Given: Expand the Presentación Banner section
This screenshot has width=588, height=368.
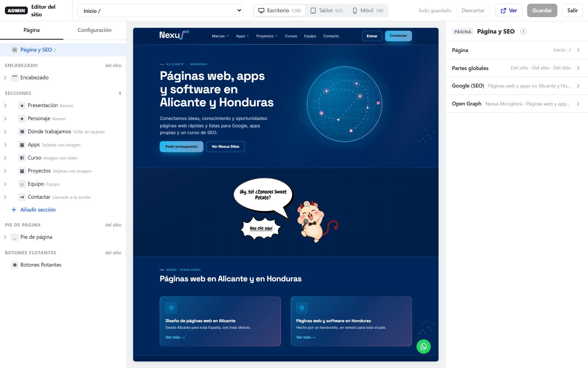Looking at the screenshot, I should pos(5,105).
